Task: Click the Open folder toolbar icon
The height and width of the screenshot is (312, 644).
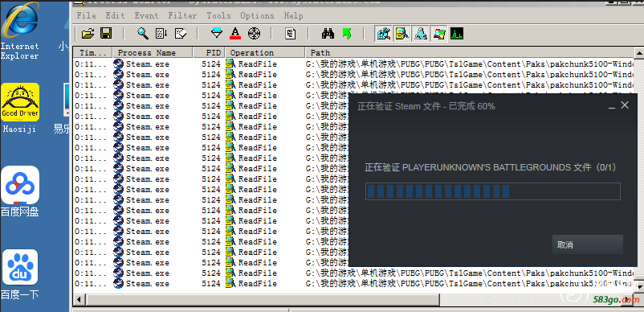Action: tap(88, 34)
